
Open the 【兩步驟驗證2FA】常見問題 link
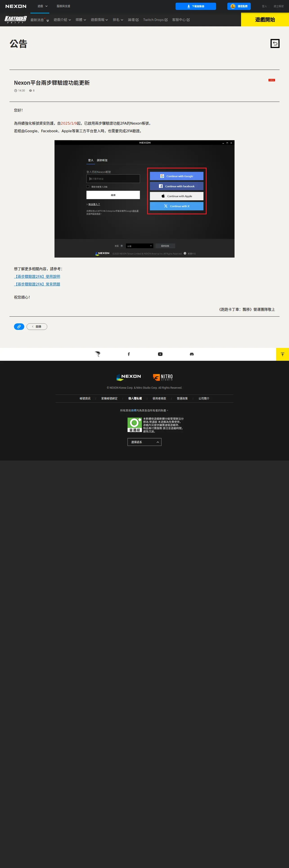tap(37, 284)
